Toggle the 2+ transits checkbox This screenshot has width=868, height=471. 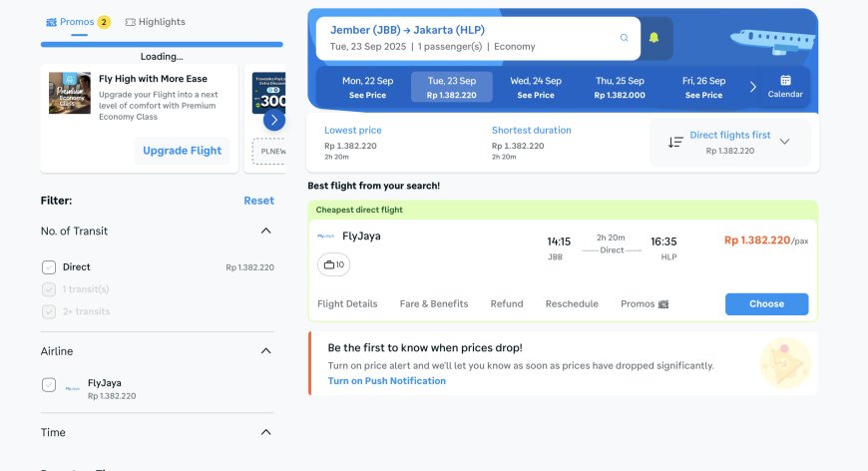point(49,311)
